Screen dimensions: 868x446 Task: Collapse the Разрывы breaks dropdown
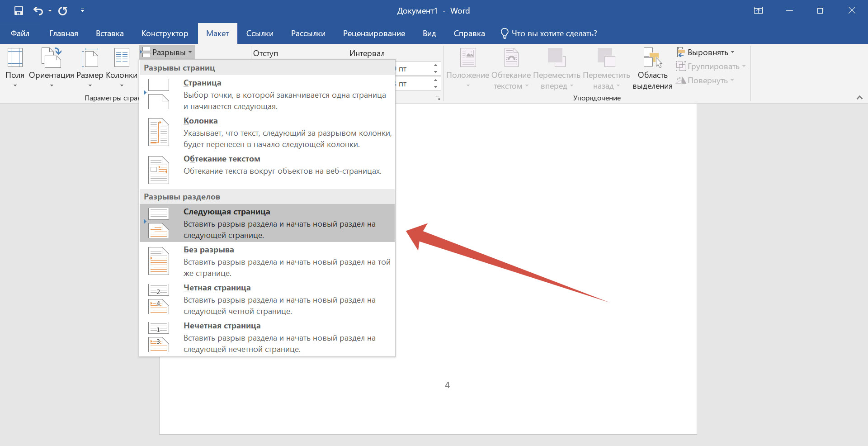click(167, 52)
